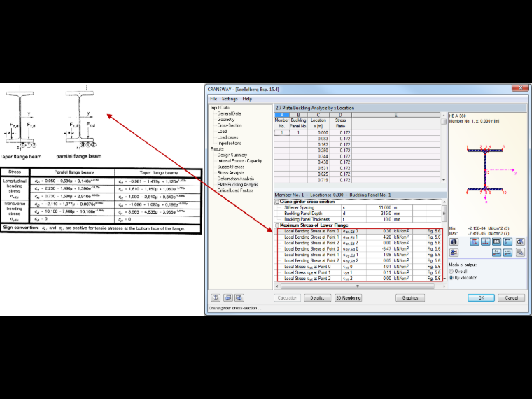The width and height of the screenshot is (532, 399).
Task: Open Critical Load Factors results
Action: pyautogui.click(x=235, y=190)
